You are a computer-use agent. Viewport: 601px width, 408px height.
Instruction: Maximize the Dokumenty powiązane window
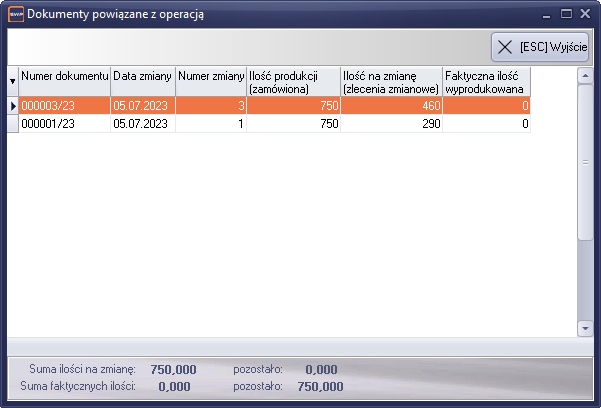tap(566, 14)
